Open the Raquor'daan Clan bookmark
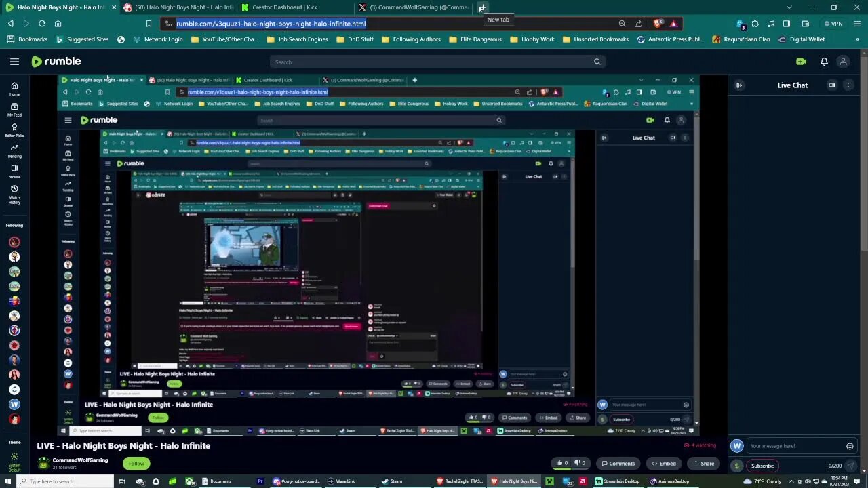 point(741,39)
